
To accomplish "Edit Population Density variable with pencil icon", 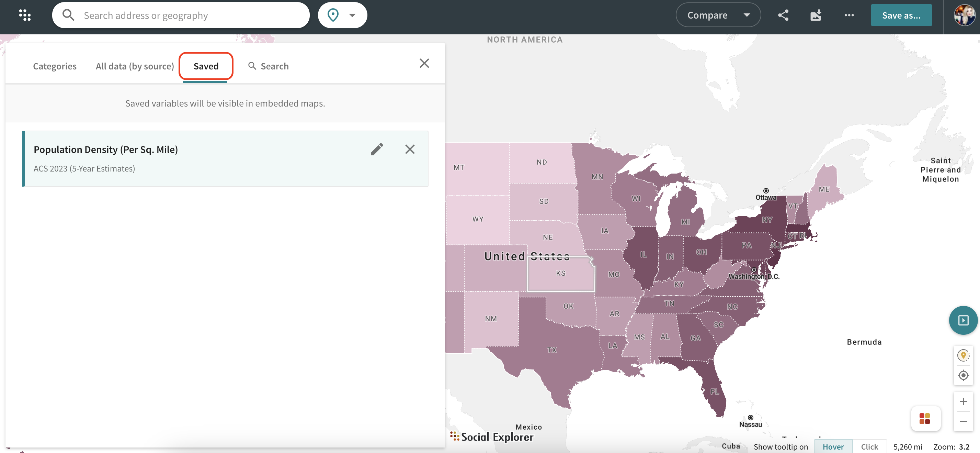I will pyautogui.click(x=377, y=149).
